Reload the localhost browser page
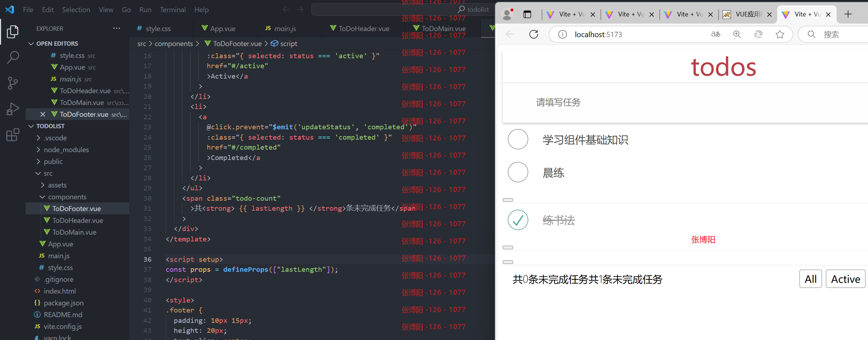 tap(534, 34)
